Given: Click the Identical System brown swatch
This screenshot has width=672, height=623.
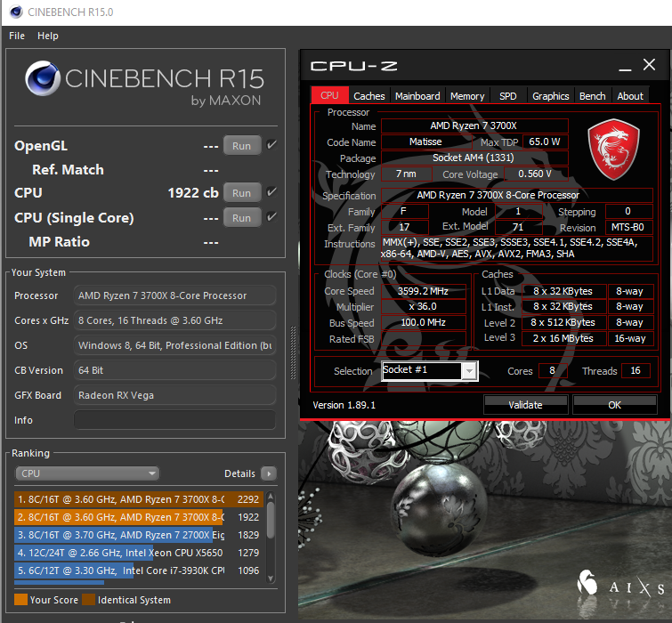Looking at the screenshot, I should coord(89,600).
